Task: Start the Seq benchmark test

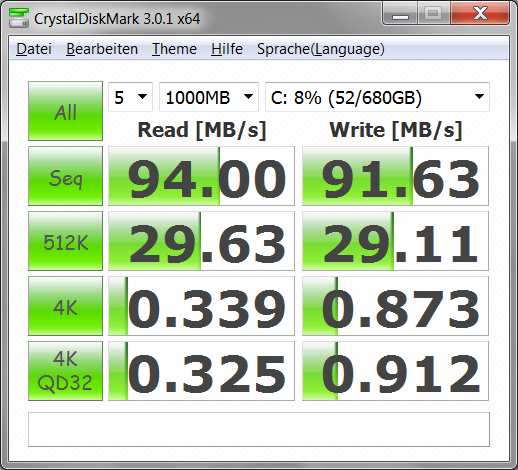Action: (x=65, y=176)
